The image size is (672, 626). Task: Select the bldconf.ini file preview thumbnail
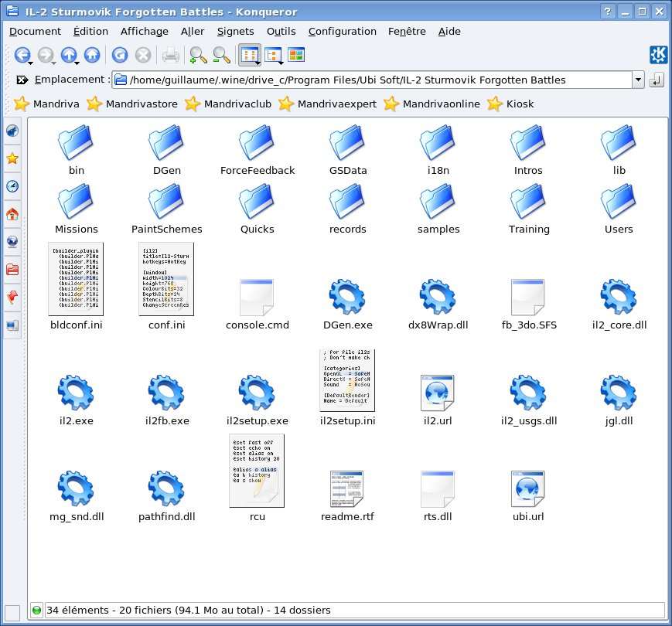76,279
